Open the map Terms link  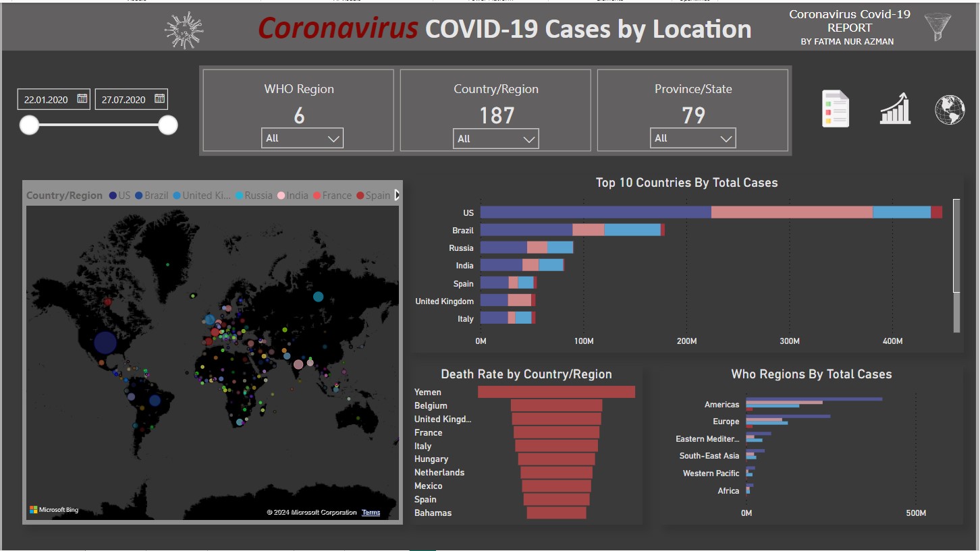point(371,513)
